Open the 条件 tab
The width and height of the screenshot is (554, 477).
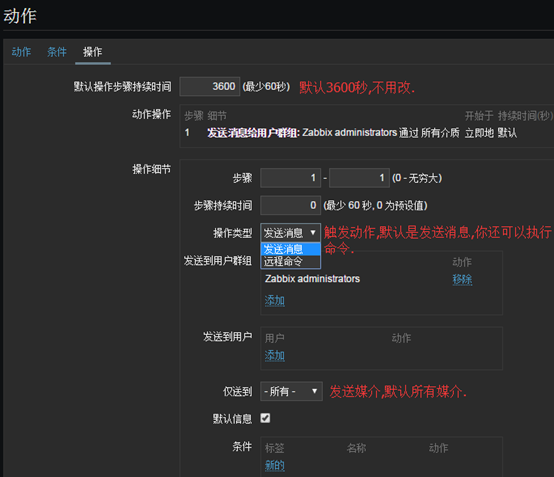click(x=57, y=52)
